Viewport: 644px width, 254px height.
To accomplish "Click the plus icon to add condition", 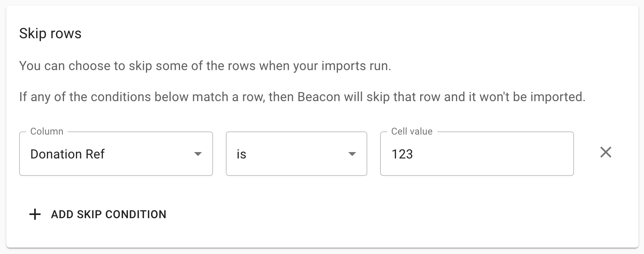I will tap(35, 215).
